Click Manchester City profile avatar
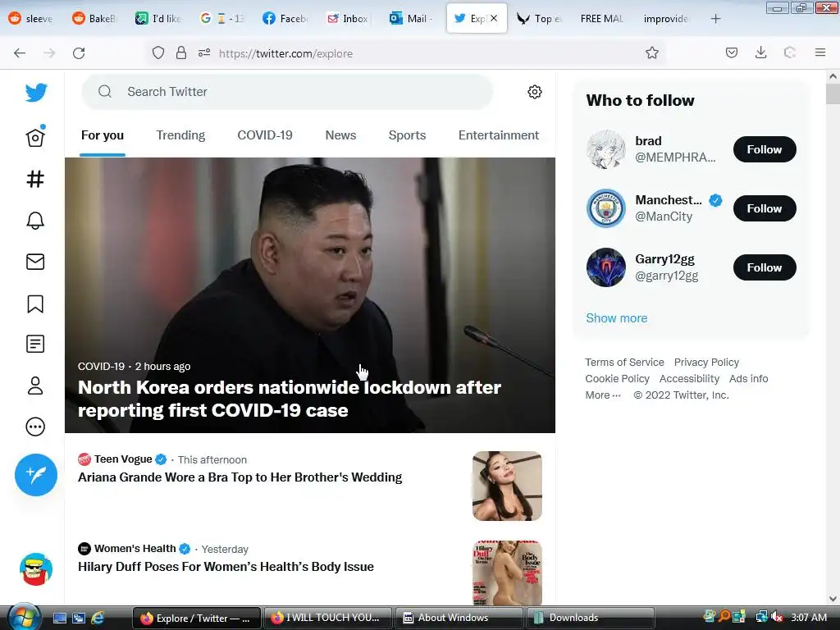 [x=606, y=208]
